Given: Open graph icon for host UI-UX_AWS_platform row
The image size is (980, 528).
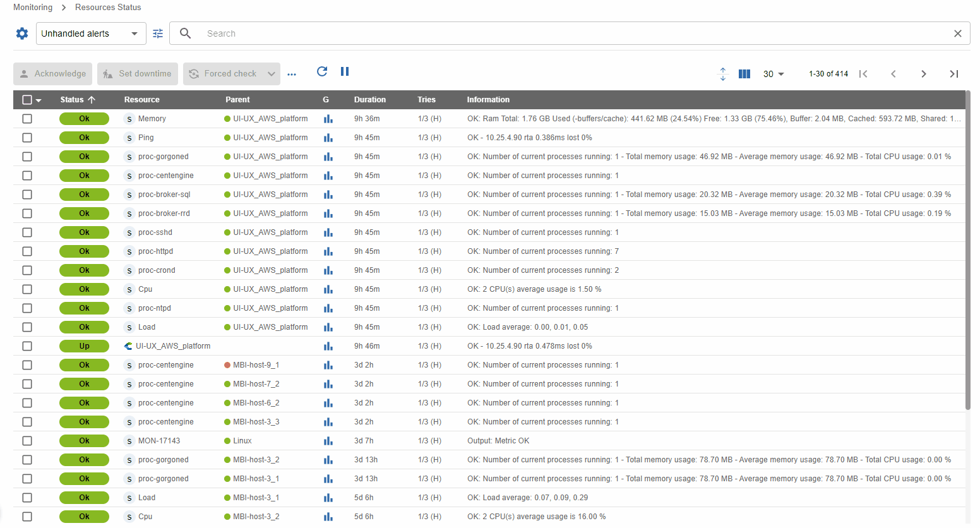Looking at the screenshot, I should click(328, 346).
